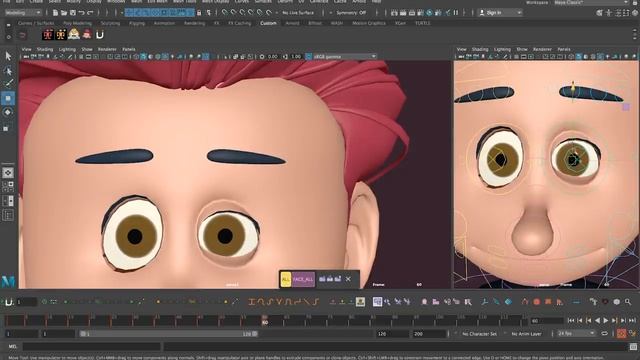This screenshot has width=640, height=360.
Task: Click the current frame marker at 60 on timeline
Action: coord(265,320)
